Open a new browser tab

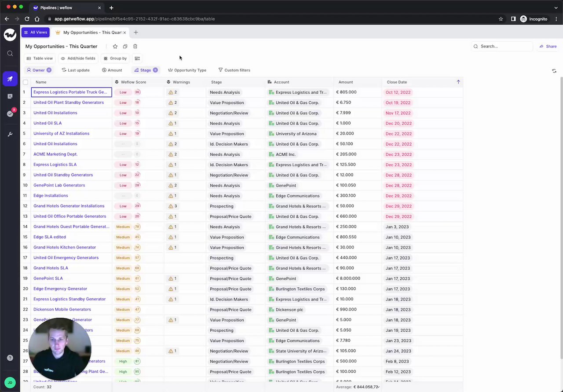click(111, 7)
